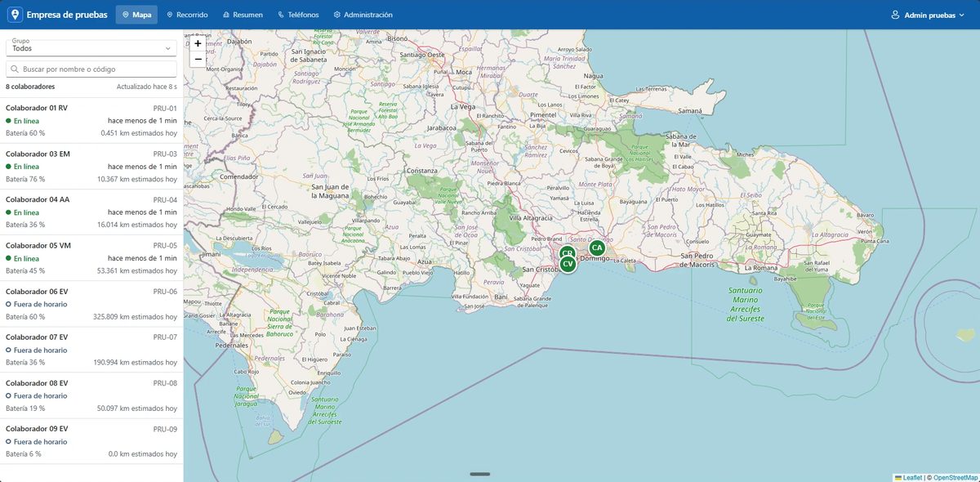Focus the Buscar por nombre o código field

pos(91,69)
